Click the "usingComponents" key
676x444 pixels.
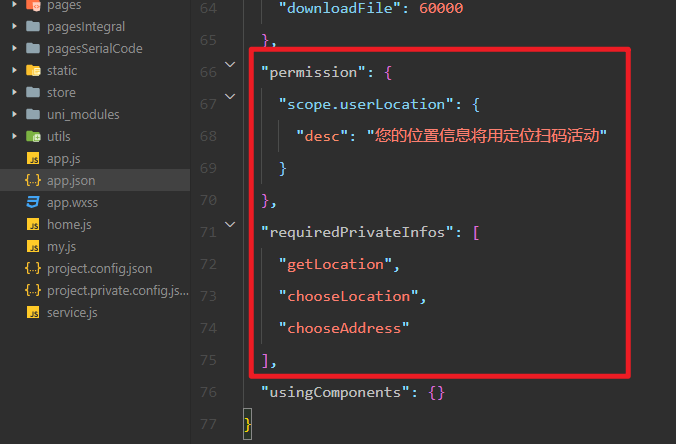click(x=335, y=392)
